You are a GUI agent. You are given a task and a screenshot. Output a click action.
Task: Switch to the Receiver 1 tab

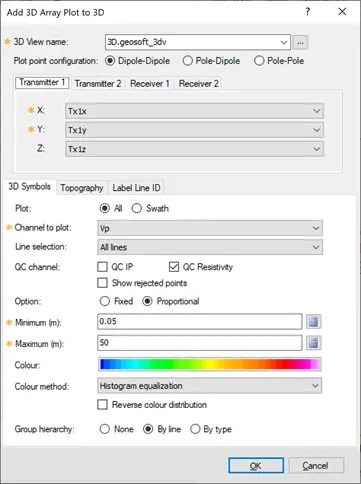[150, 83]
